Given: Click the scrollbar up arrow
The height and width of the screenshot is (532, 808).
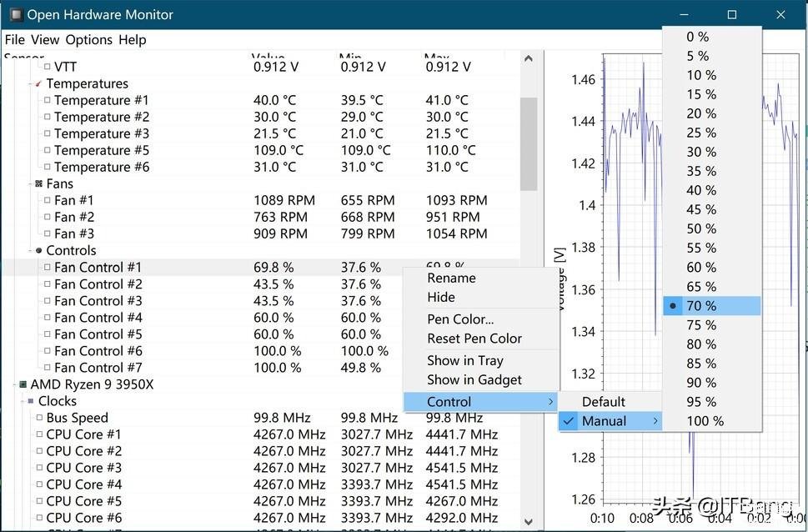Looking at the screenshot, I should [528, 58].
